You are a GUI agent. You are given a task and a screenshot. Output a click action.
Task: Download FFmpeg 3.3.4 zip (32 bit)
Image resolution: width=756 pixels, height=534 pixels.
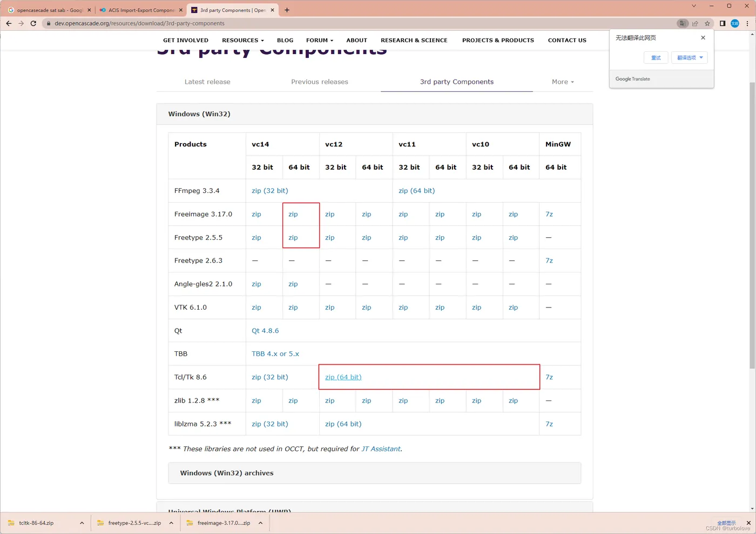coord(270,191)
